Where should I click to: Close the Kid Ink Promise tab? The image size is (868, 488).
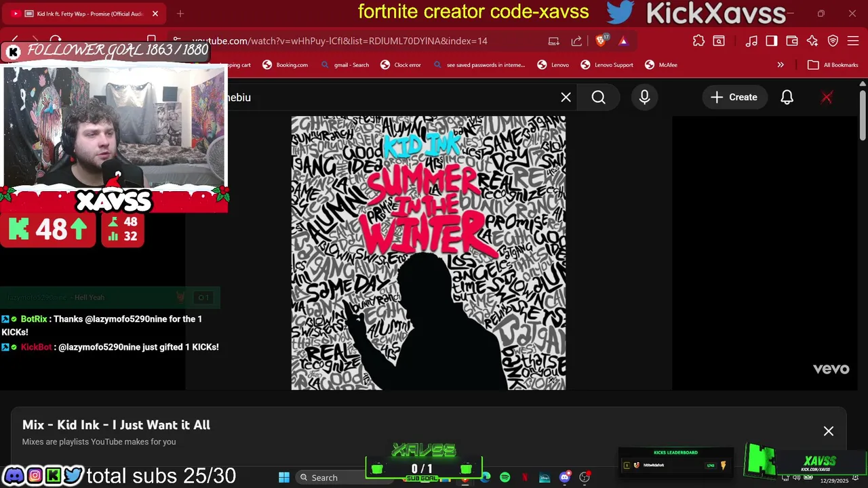point(155,14)
